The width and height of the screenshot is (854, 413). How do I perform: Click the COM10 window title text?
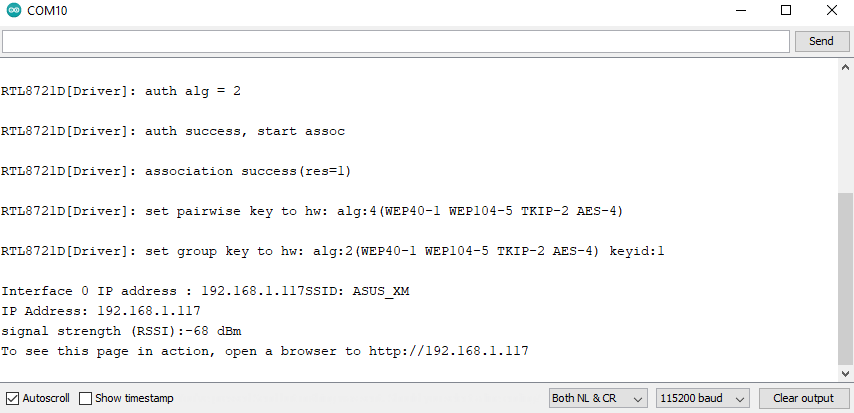click(47, 10)
